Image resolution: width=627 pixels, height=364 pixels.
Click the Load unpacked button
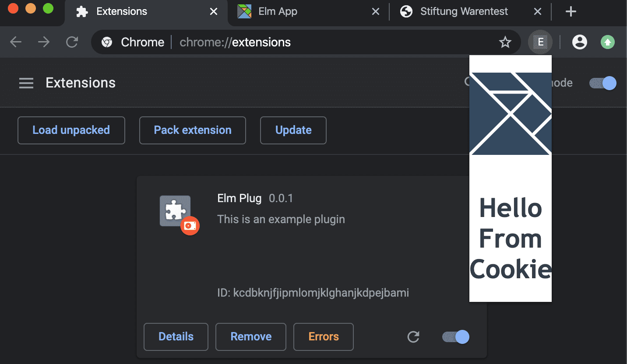pos(71,130)
